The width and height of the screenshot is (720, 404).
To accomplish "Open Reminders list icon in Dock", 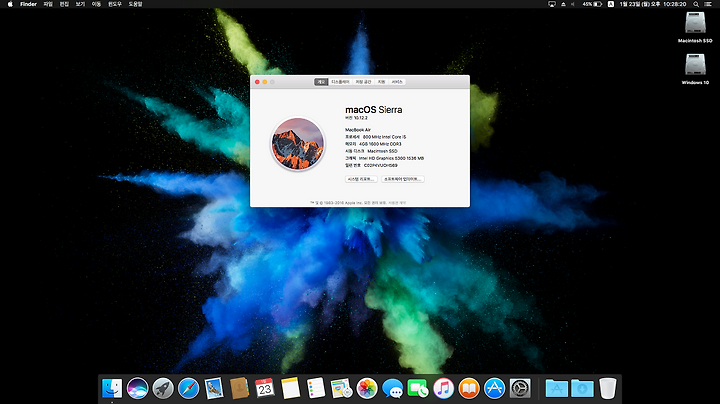I will [x=316, y=388].
